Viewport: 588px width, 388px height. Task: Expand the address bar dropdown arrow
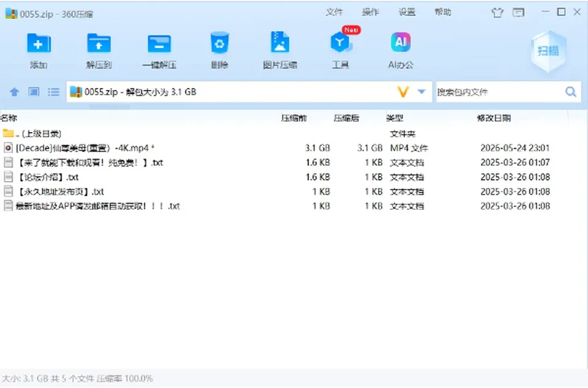tap(421, 92)
